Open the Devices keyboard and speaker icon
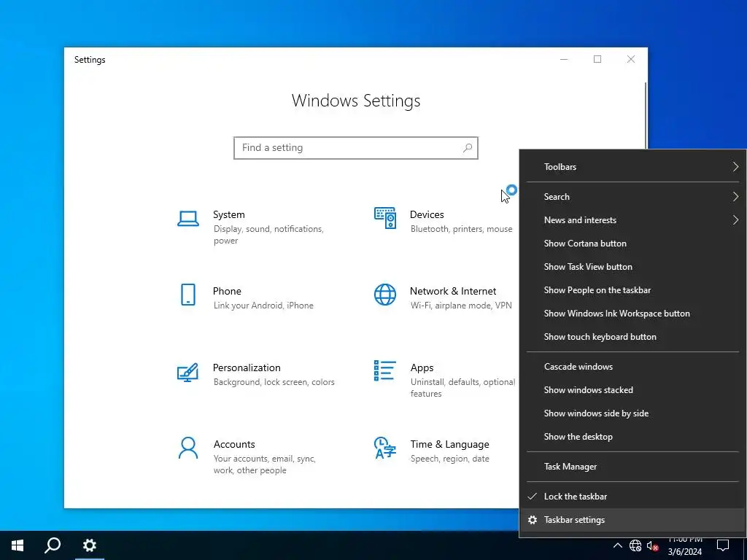Screen dimensions: 747x560 tap(385, 218)
